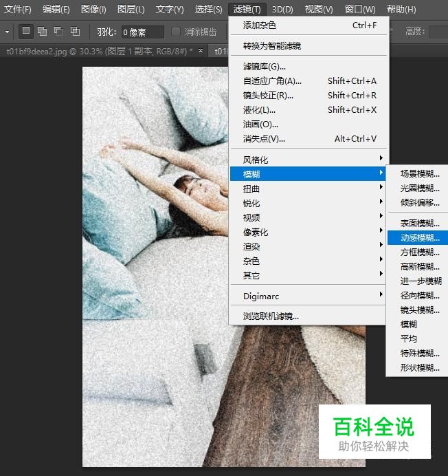Switch to the t01bf9deea2.jpg document tab
448x476 pixels.
pos(100,51)
